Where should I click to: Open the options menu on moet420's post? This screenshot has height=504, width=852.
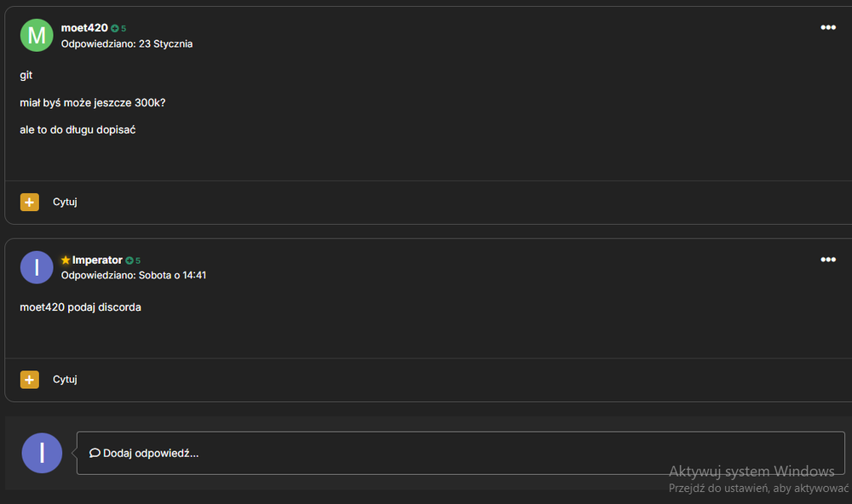click(827, 28)
